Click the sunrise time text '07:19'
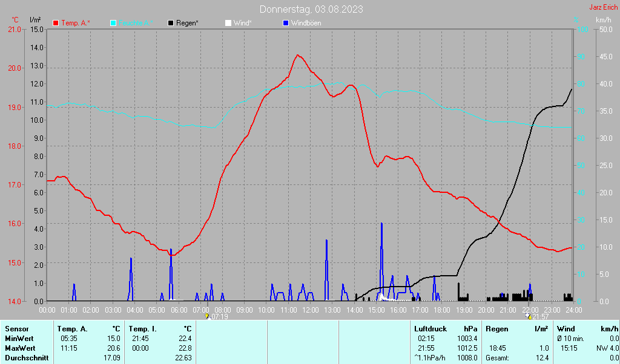620x364 pixels. pos(220,317)
